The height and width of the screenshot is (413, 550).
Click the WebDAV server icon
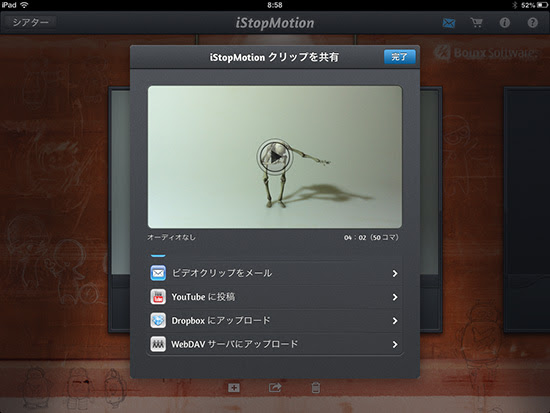click(158, 344)
